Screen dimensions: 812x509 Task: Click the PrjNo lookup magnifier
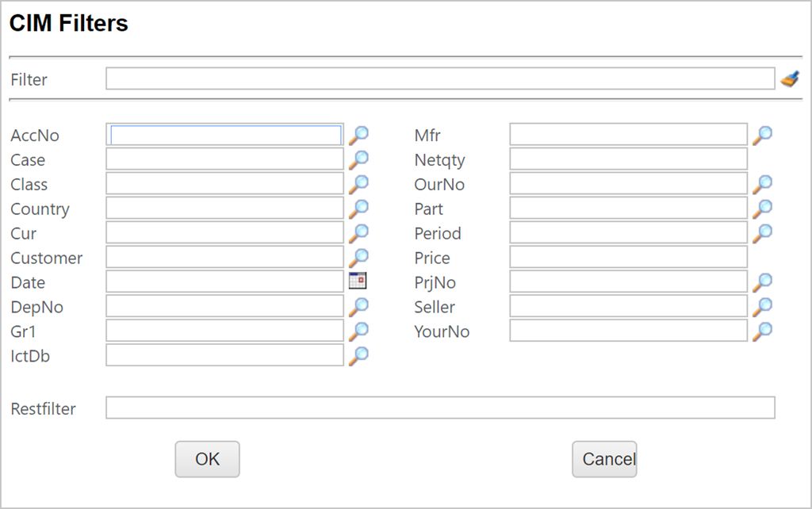pyautogui.click(x=762, y=281)
